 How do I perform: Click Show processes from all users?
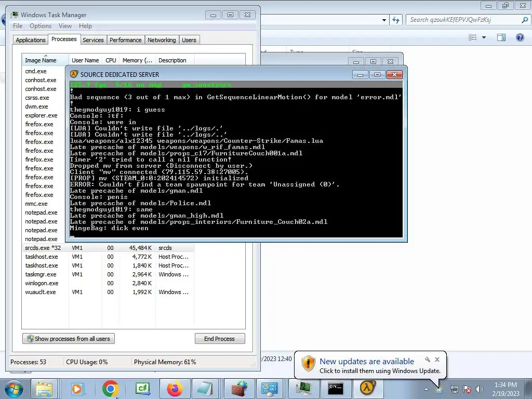coord(69,339)
